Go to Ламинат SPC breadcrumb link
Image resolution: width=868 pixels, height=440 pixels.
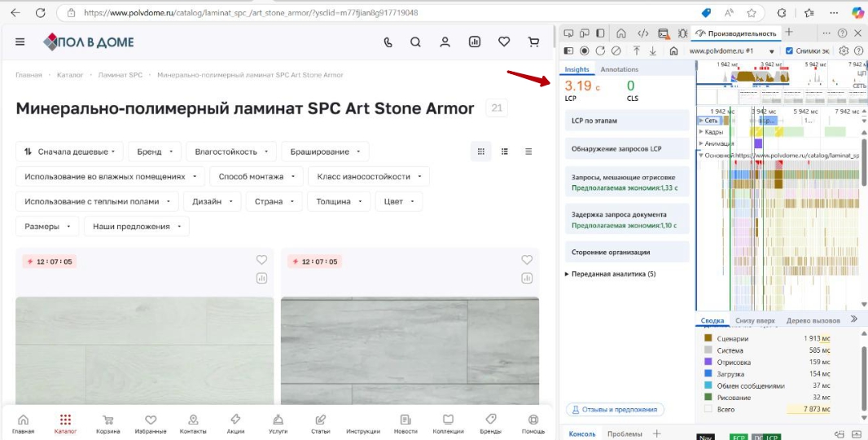tap(121, 75)
